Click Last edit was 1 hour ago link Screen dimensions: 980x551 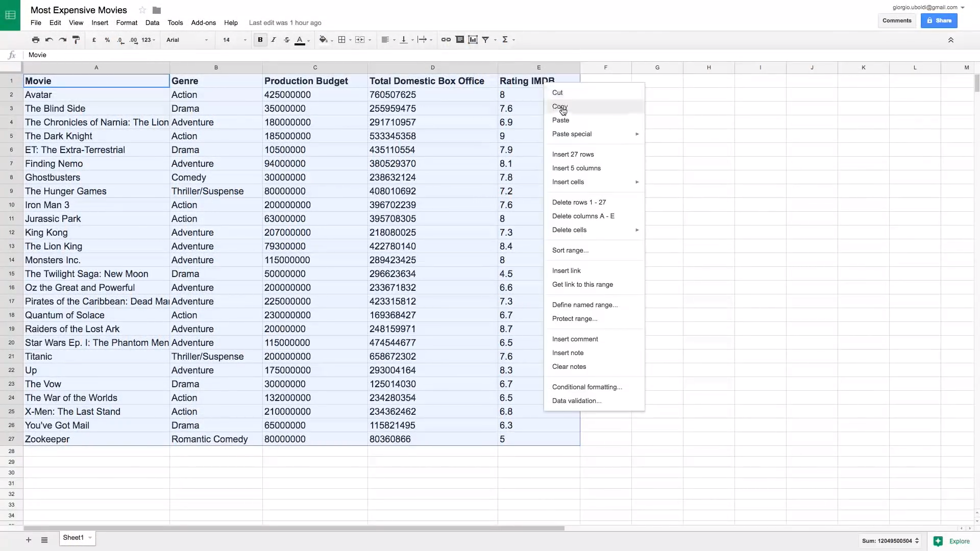[x=285, y=23]
